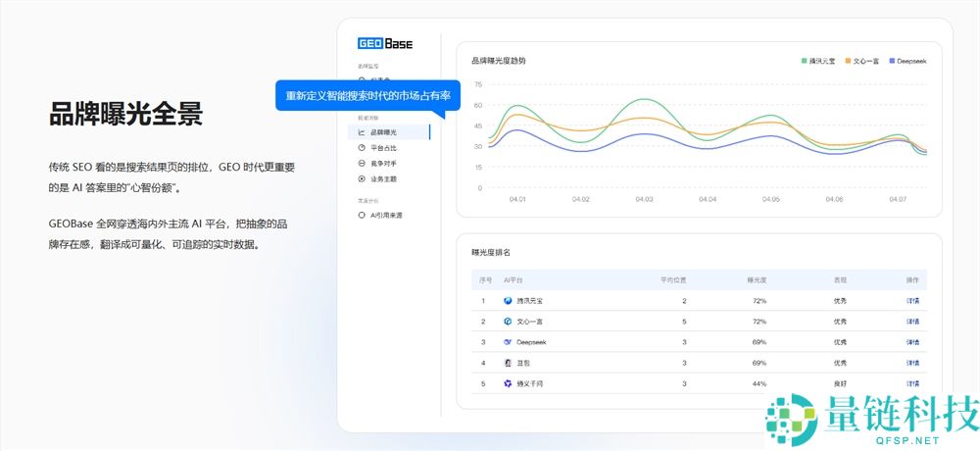Viewport: 980px width, 451px height.
Task: Click the 表现 column header
Action: [840, 279]
